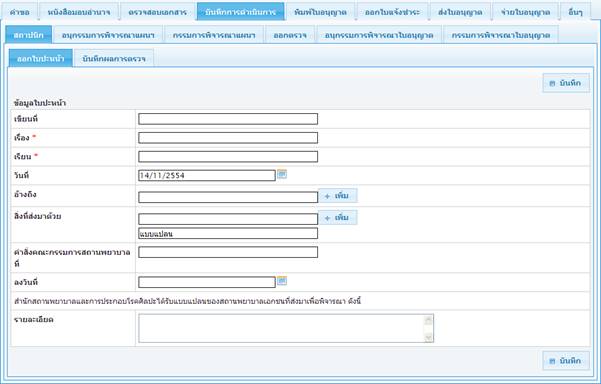Select the บันทึกการดำเนินการ tab
The height and width of the screenshot is (384, 601).
coord(241,12)
